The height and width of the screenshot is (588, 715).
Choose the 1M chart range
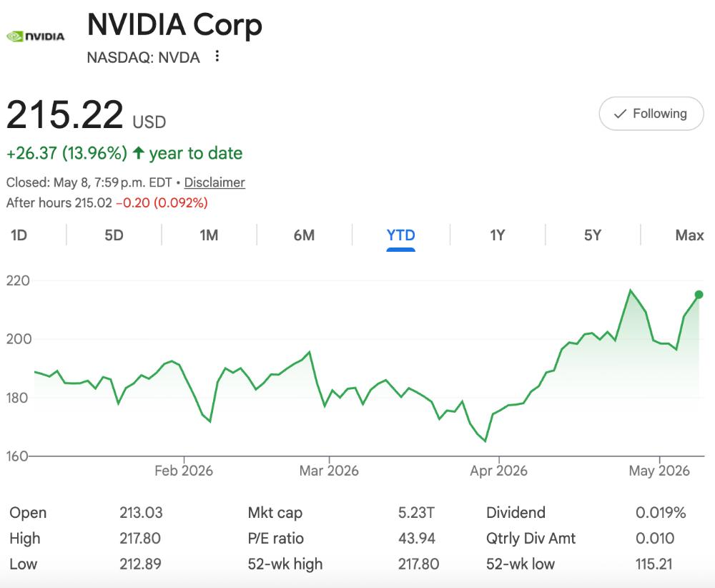click(209, 235)
